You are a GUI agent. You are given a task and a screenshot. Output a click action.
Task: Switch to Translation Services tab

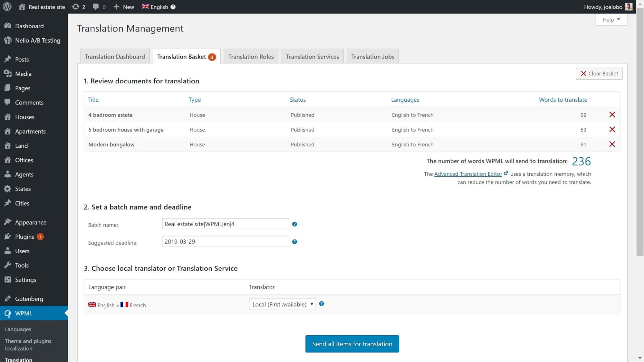312,57
